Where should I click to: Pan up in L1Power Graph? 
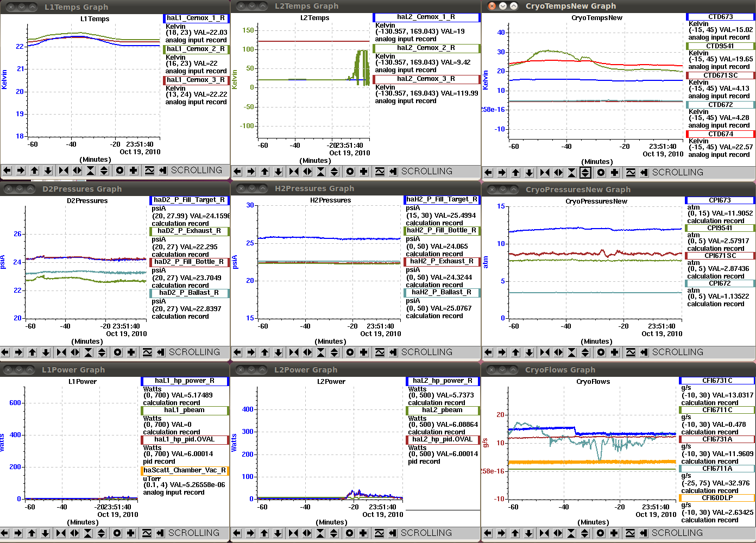point(31,533)
